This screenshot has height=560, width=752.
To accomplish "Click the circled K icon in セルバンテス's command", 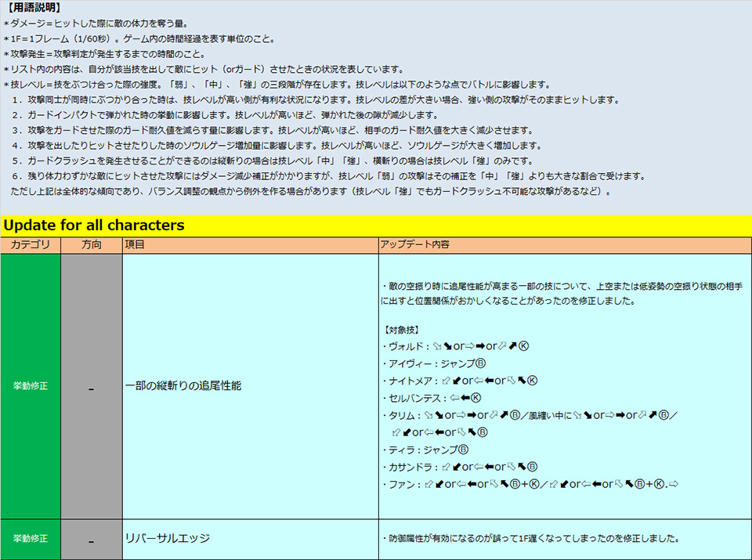I will [x=475, y=398].
